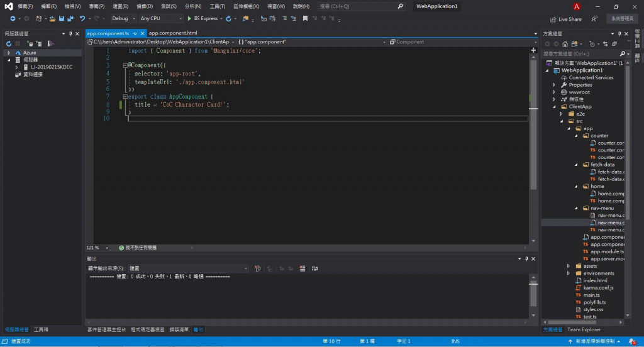Click the browser refresh icon beside IIS Express
644x347 pixels.
[x=229, y=18]
